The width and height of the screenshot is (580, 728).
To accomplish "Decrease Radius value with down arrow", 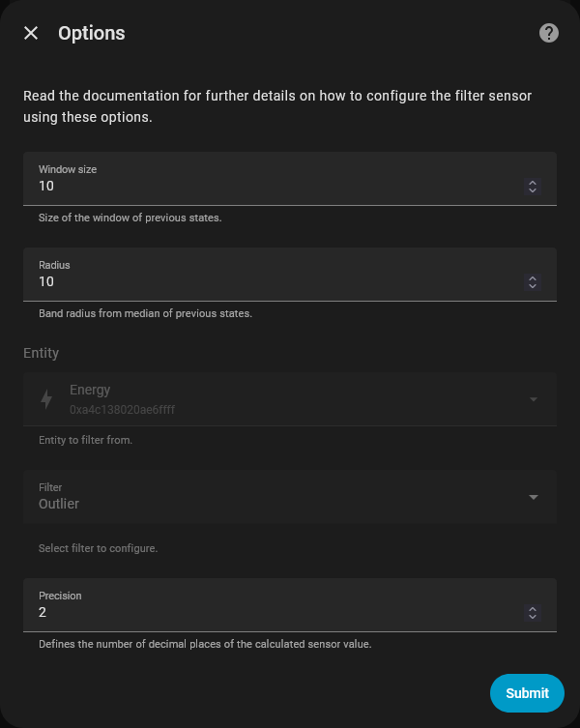I will [x=532, y=286].
